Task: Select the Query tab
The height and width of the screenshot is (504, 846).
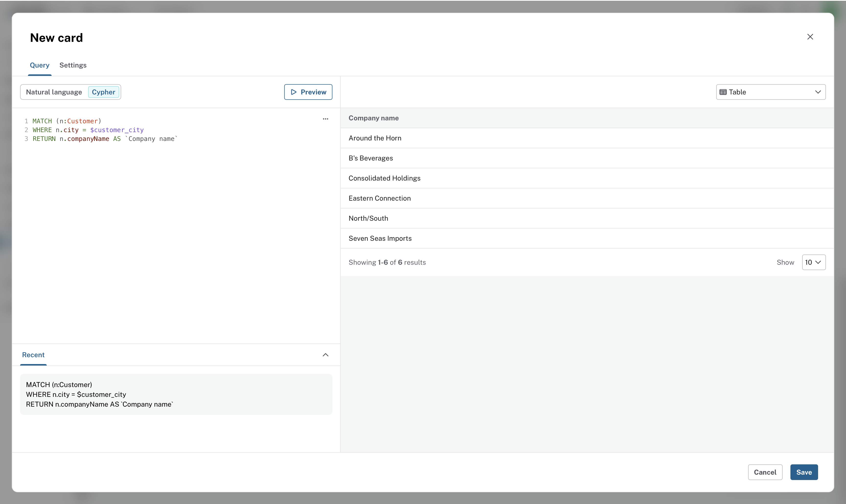Action: coord(39,65)
